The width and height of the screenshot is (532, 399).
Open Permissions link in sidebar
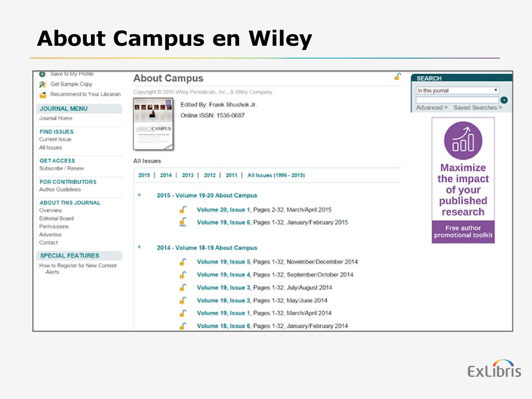click(x=54, y=227)
